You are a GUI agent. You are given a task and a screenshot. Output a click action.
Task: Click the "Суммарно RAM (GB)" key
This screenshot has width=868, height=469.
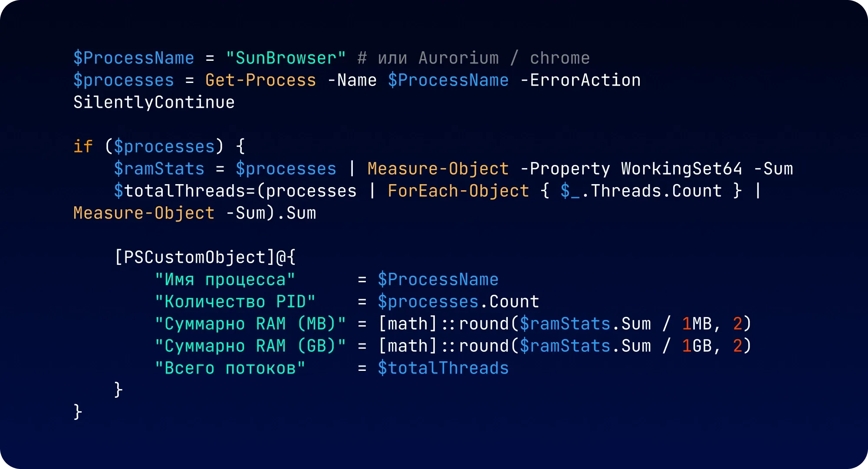(x=250, y=346)
